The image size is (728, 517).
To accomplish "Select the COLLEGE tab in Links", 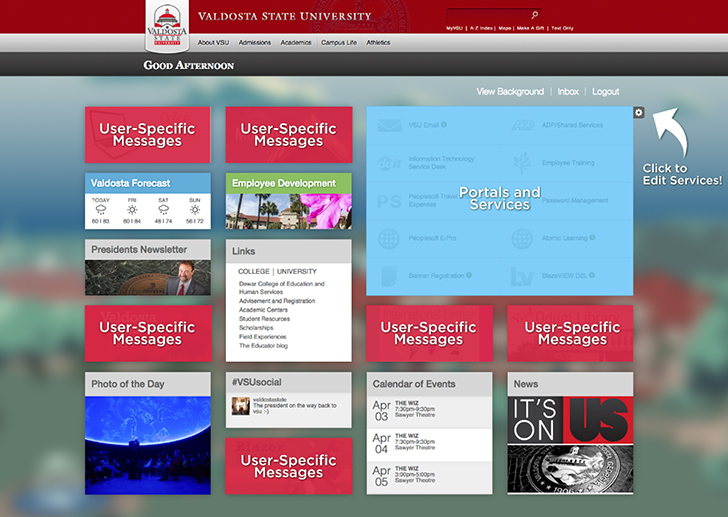I will (254, 271).
